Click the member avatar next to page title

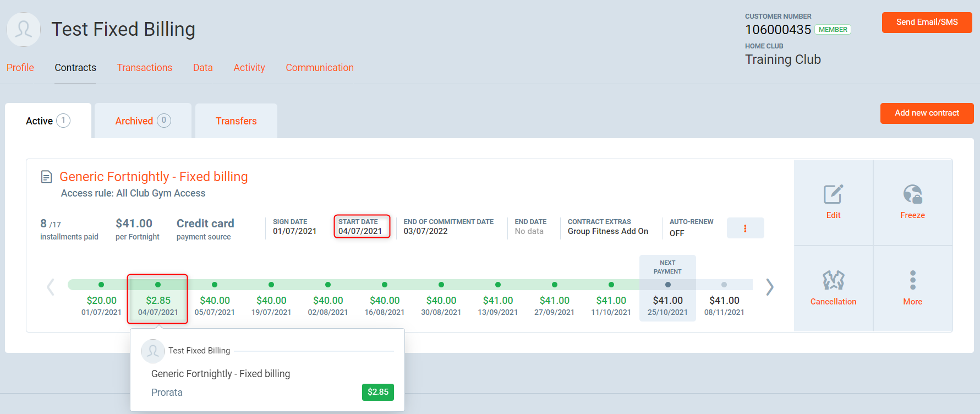(x=24, y=30)
